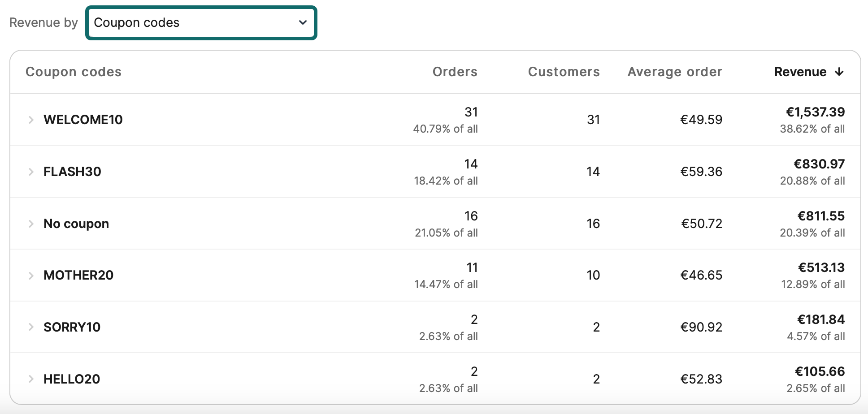This screenshot has width=868, height=414.
Task: Click the dropdown chevron next to Coupon codes
Action: pos(303,22)
